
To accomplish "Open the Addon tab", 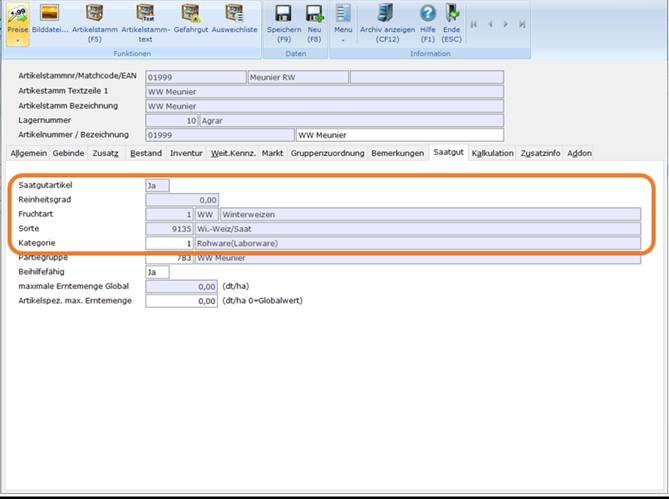I will tap(579, 153).
